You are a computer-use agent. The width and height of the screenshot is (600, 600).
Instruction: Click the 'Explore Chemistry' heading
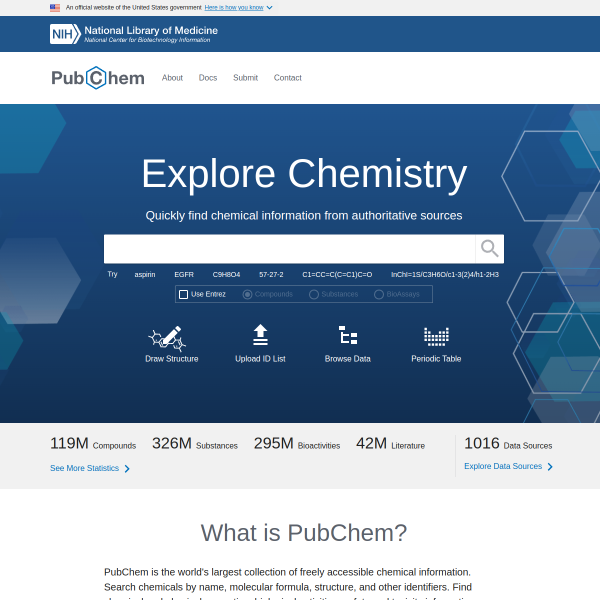pos(304,174)
